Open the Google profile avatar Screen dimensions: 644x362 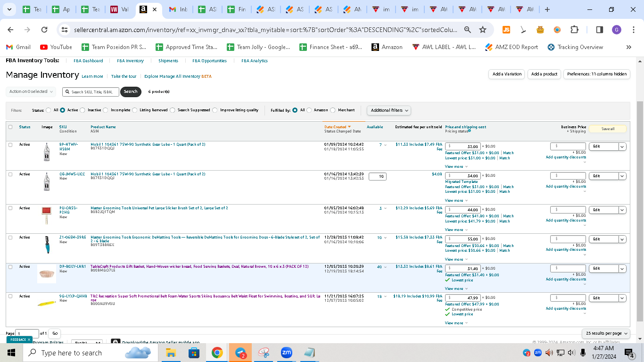tap(617, 30)
